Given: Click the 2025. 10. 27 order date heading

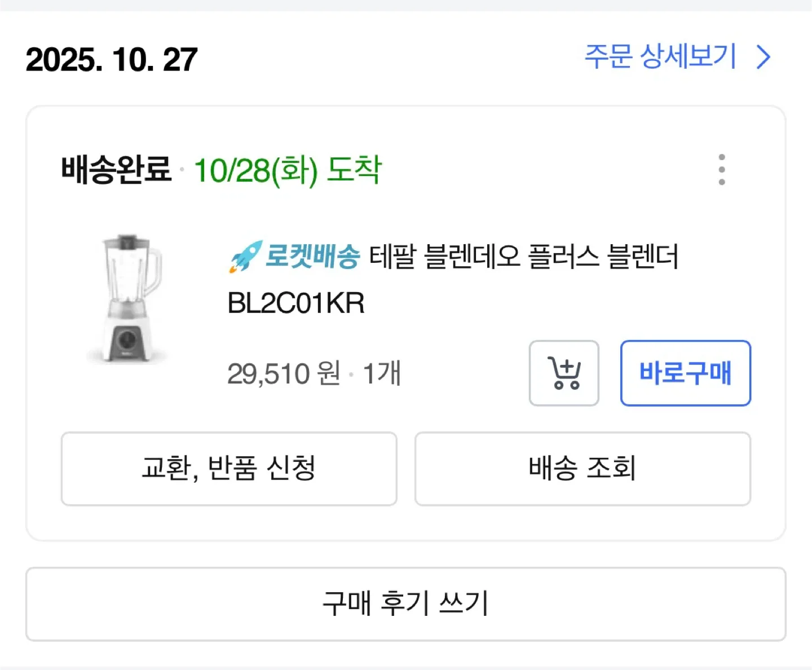Looking at the screenshot, I should click(112, 60).
